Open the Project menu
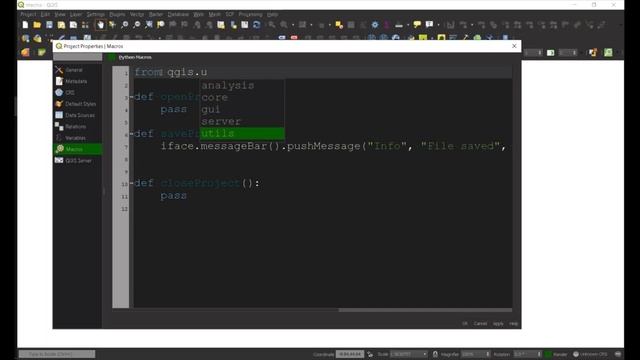This screenshot has height=360, width=640. tap(28, 14)
